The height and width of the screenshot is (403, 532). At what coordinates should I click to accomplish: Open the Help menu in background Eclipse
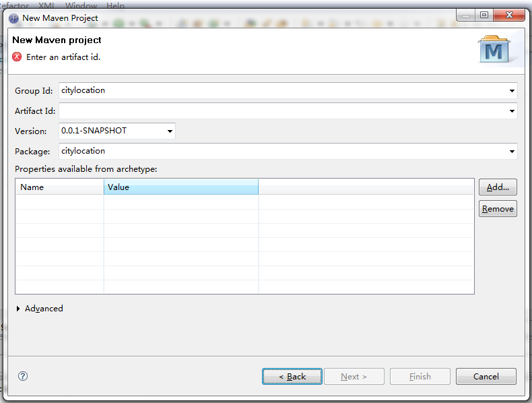coord(115,5)
